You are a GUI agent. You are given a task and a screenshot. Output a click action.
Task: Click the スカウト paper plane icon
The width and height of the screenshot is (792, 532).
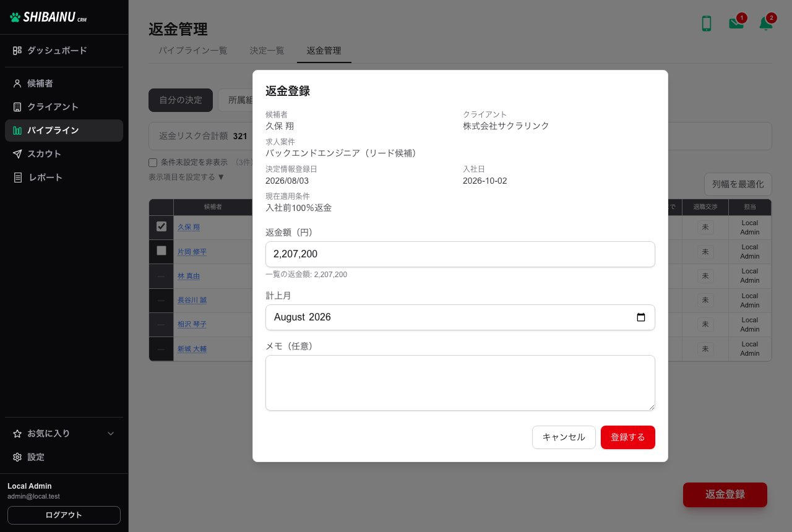click(x=17, y=154)
